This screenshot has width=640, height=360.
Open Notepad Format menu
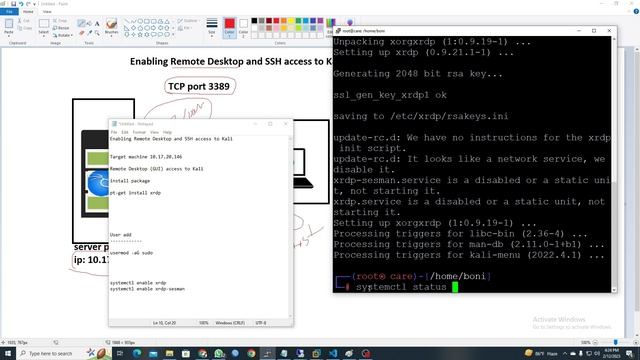139,132
